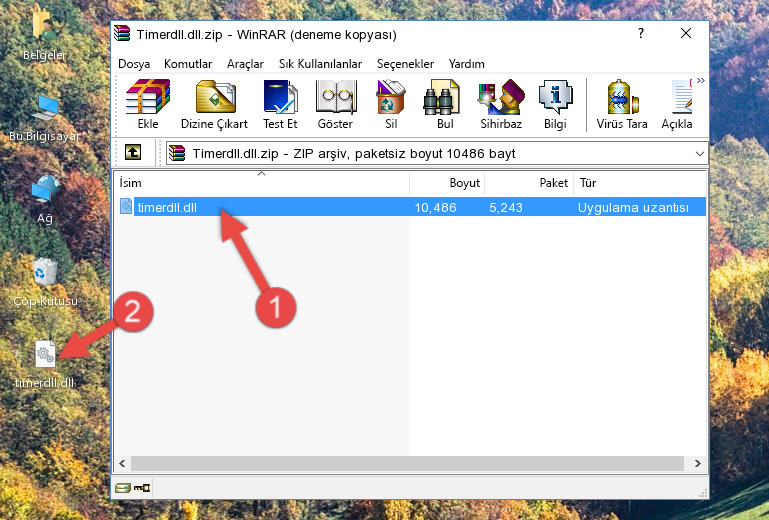Close the WinRAR window
This screenshot has width=769, height=520.
tap(686, 33)
